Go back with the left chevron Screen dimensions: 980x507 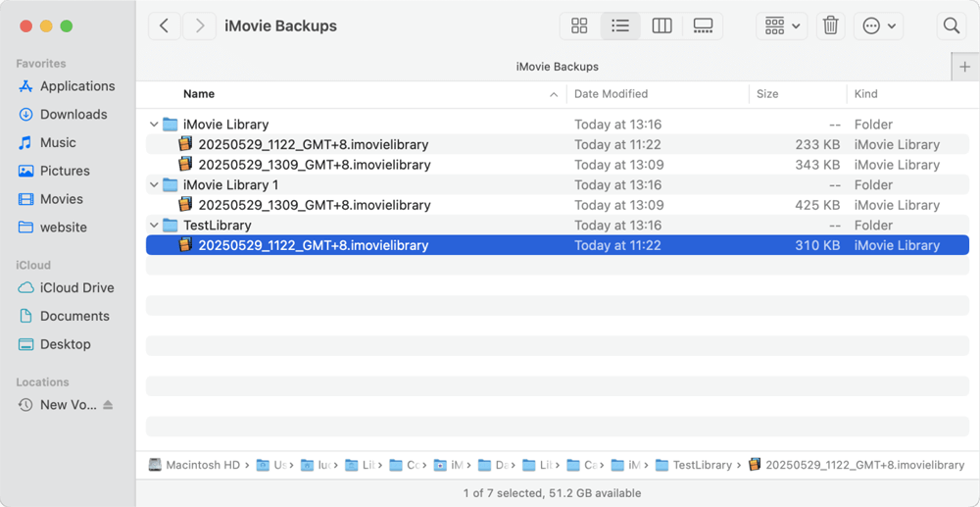[x=165, y=26]
